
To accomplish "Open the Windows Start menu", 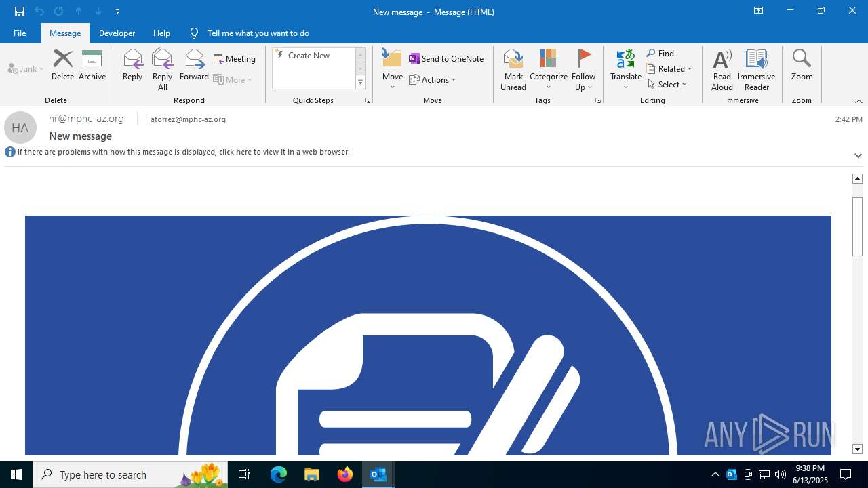I will point(16,474).
